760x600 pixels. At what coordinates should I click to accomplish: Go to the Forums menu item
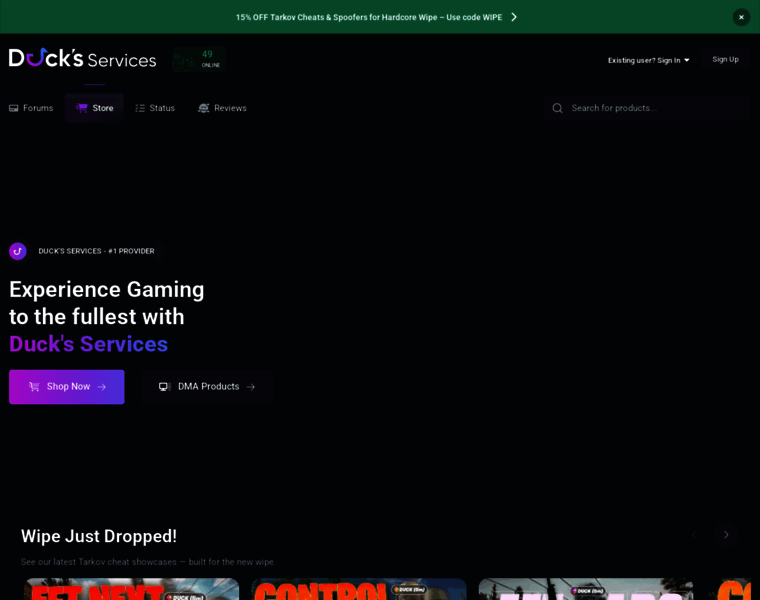pos(31,108)
